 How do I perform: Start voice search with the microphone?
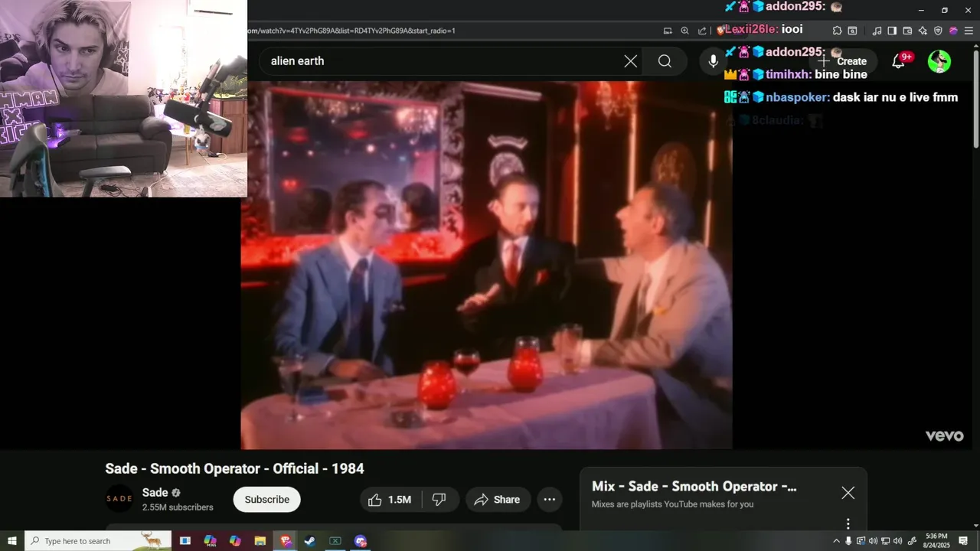[x=713, y=61]
